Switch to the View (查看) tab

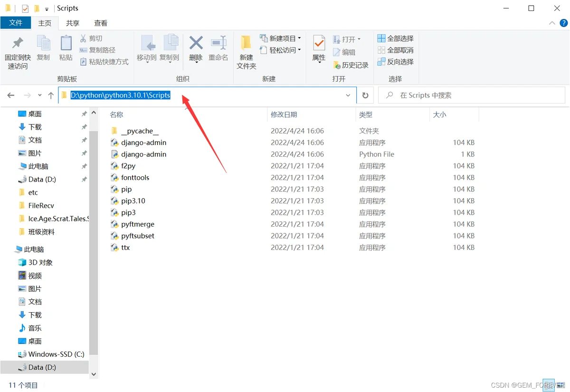pyautogui.click(x=101, y=23)
